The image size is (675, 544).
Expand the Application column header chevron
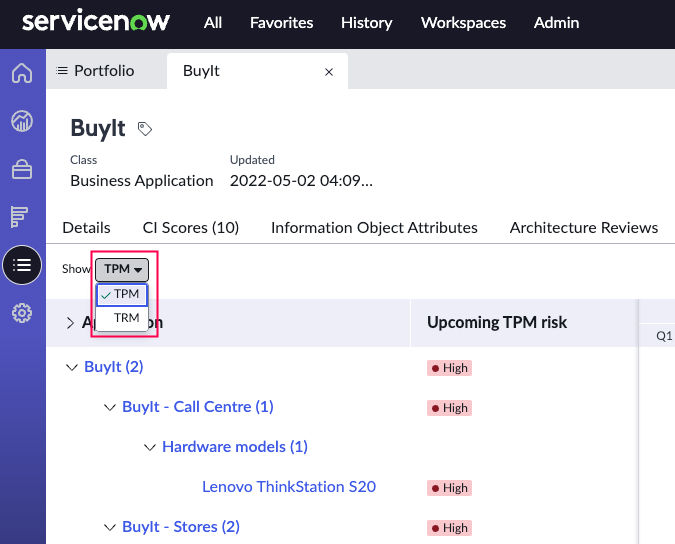(x=70, y=323)
